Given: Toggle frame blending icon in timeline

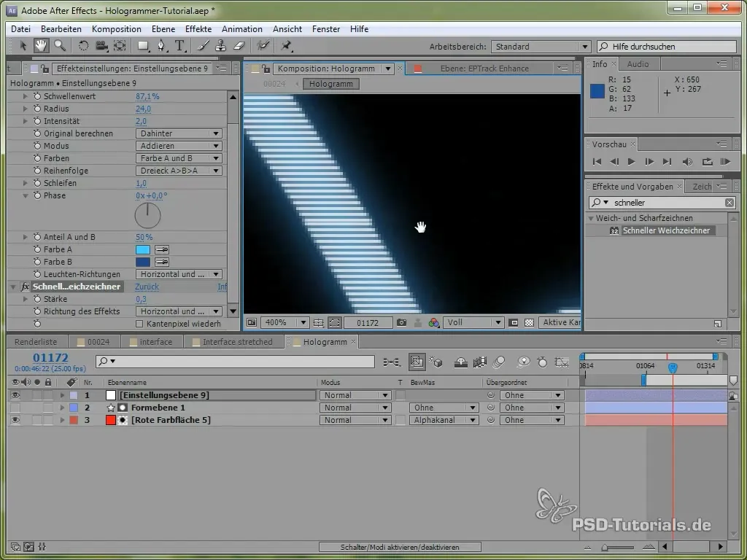Looking at the screenshot, I should 479,362.
